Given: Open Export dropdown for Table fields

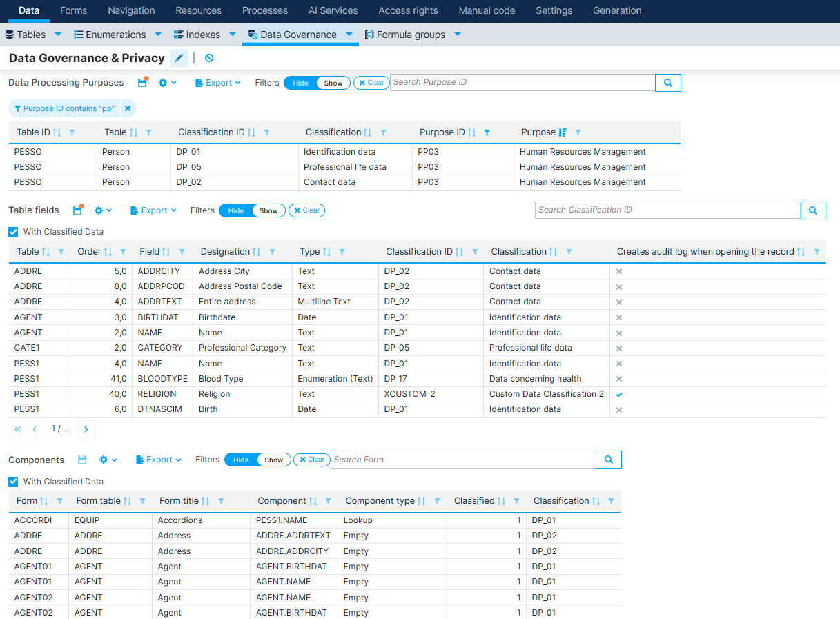Looking at the screenshot, I should point(154,210).
